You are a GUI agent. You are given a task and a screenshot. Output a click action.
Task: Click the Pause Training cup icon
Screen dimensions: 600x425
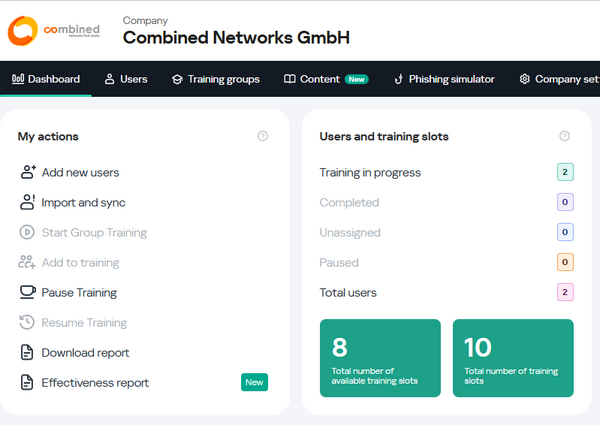(28, 293)
